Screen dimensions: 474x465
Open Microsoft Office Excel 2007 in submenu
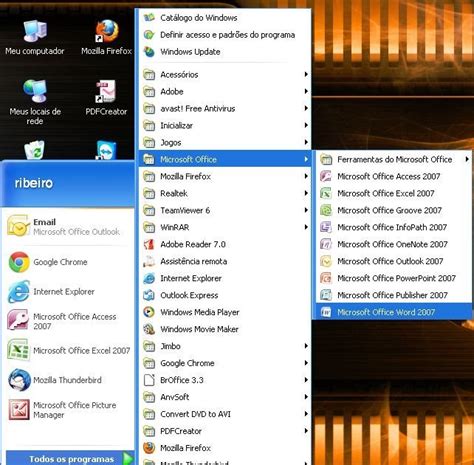[x=393, y=193]
